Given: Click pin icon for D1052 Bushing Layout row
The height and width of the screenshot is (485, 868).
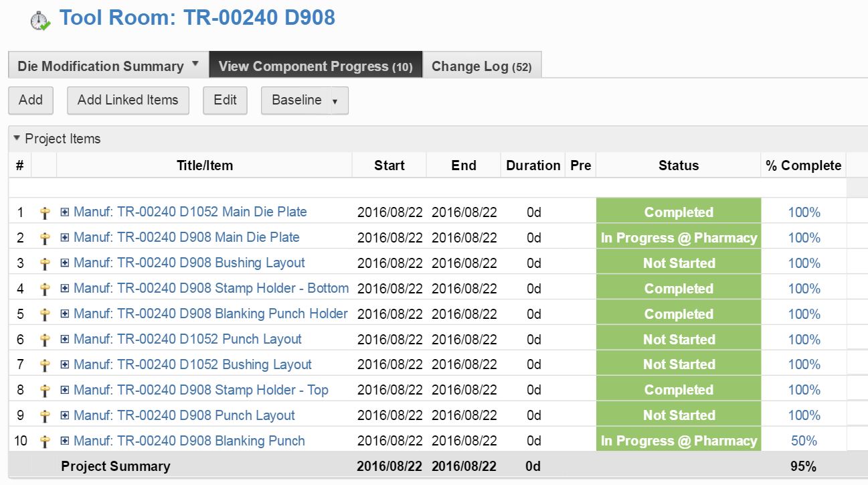Looking at the screenshot, I should tap(45, 365).
